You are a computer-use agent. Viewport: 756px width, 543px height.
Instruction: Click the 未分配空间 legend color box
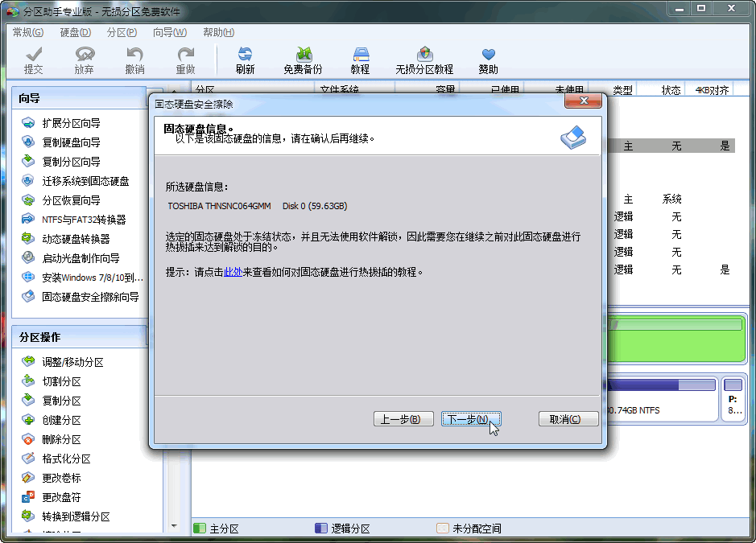[x=442, y=529]
